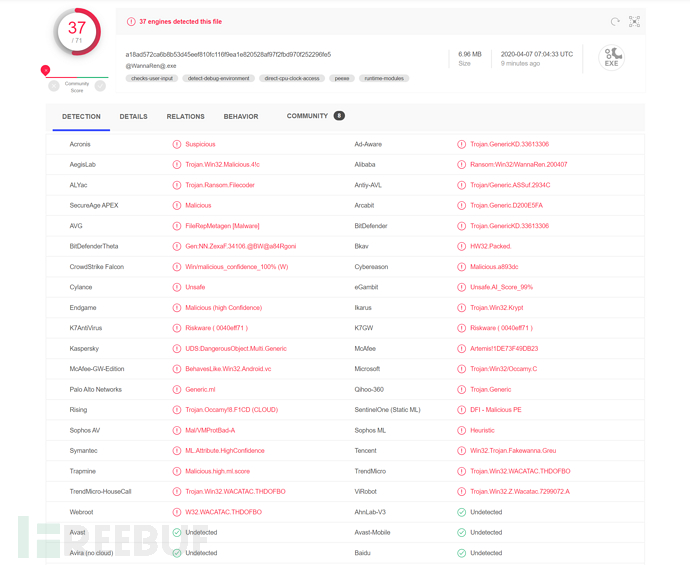Click Malicious.high.ml.score Trapmine result
Screen dimensions: 690x565
(x=217, y=471)
